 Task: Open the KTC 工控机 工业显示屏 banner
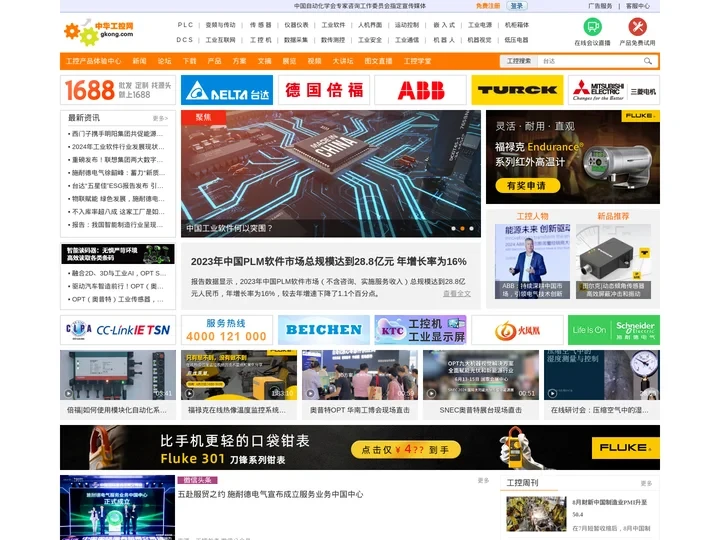(x=421, y=330)
